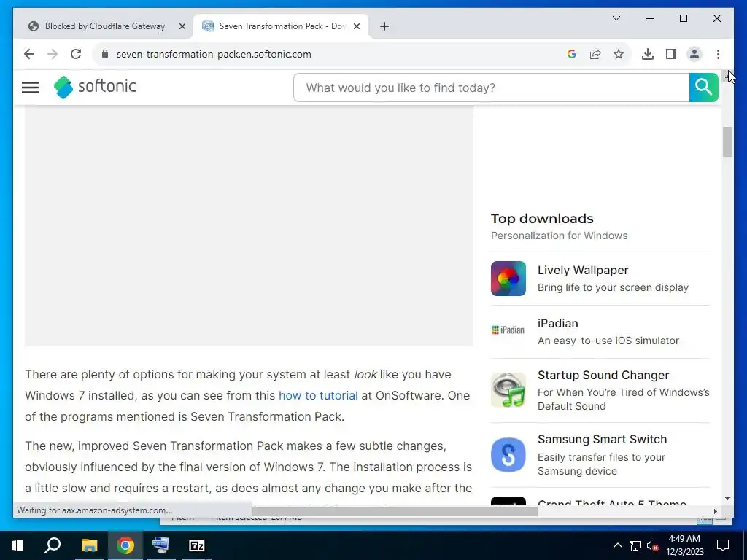Open Chrome three-dot menu
747x560 pixels.
click(718, 54)
